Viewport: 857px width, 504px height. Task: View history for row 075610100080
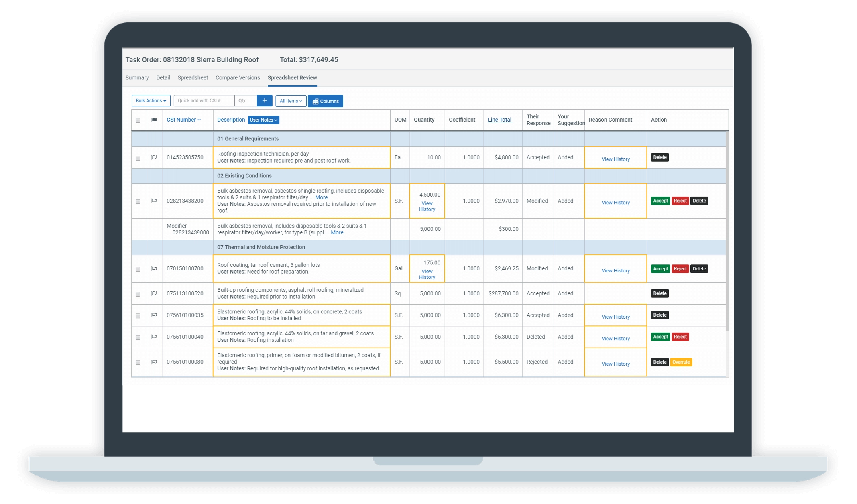click(x=615, y=364)
